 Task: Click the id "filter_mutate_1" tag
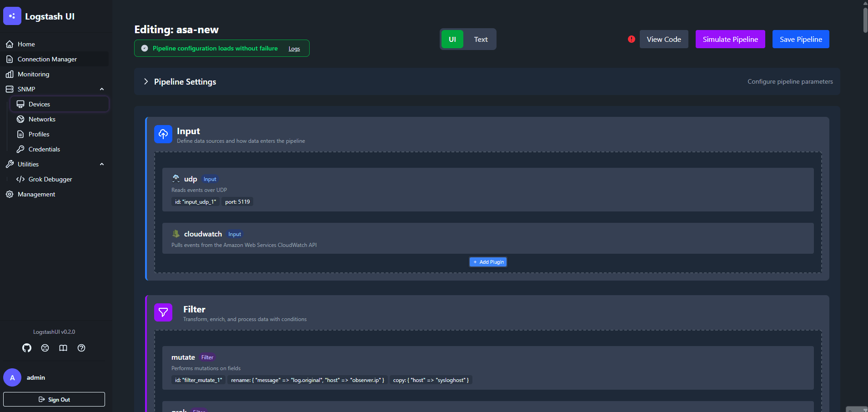[198, 380]
